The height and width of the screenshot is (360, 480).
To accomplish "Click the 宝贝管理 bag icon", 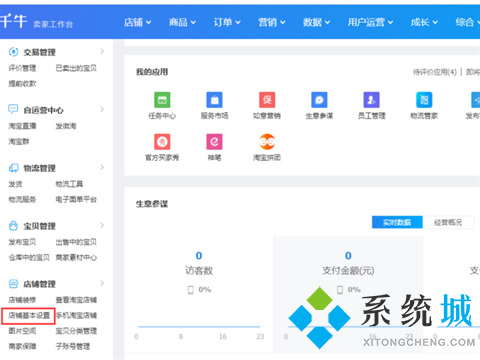I will click(x=13, y=226).
